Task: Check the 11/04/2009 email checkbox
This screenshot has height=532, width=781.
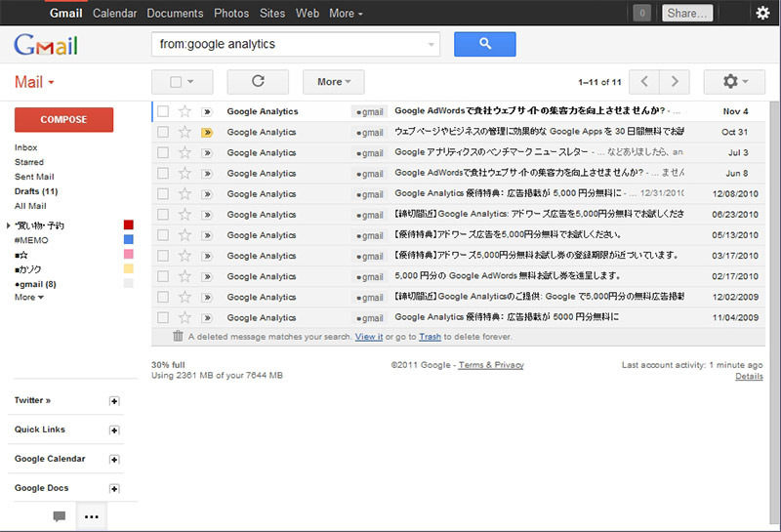Action: pos(163,317)
